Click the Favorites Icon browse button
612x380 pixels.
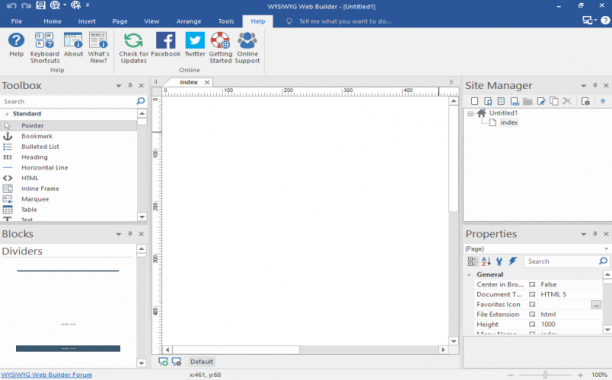(596, 304)
